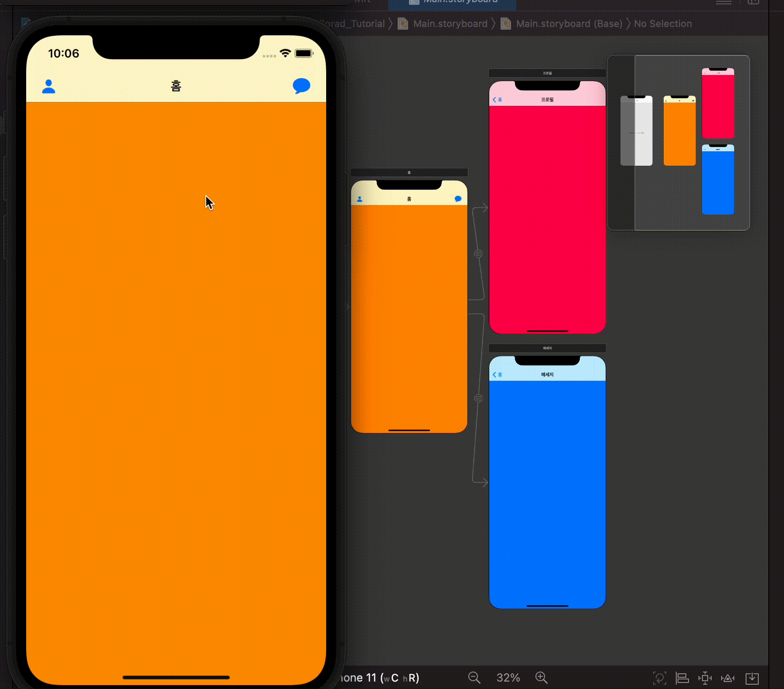Image resolution: width=784 pixels, height=689 pixels.
Task: Open the Adjust Editor Options menu
Action: (724, 2)
